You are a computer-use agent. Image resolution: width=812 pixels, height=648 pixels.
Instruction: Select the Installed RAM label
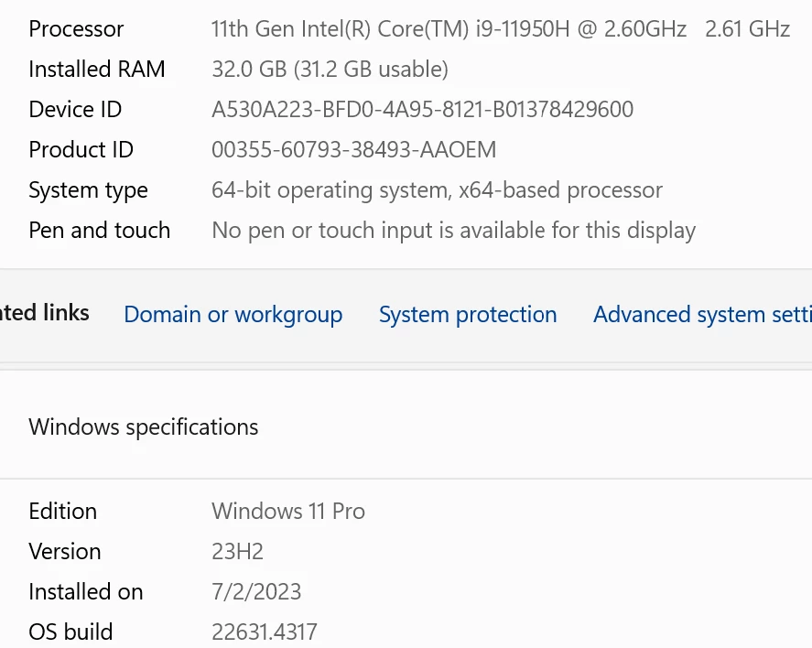(97, 70)
